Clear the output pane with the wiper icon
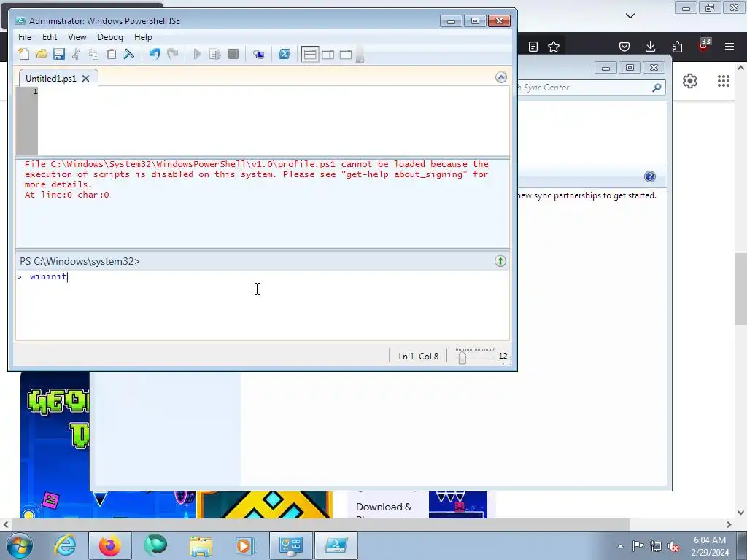 pyautogui.click(x=129, y=54)
